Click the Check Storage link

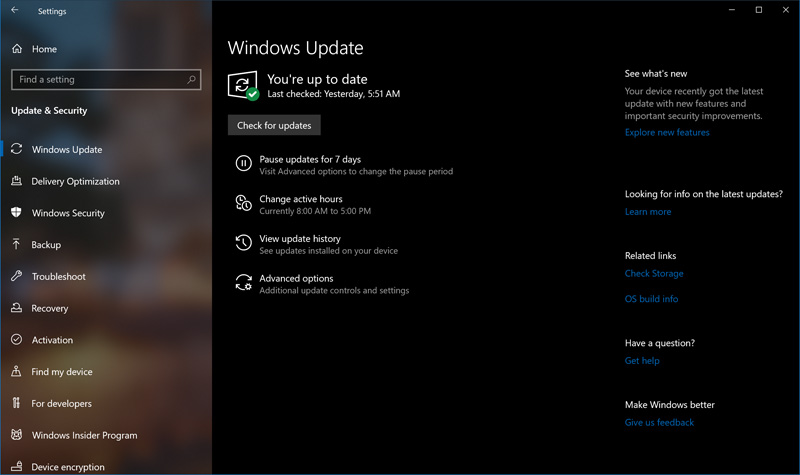[654, 273]
